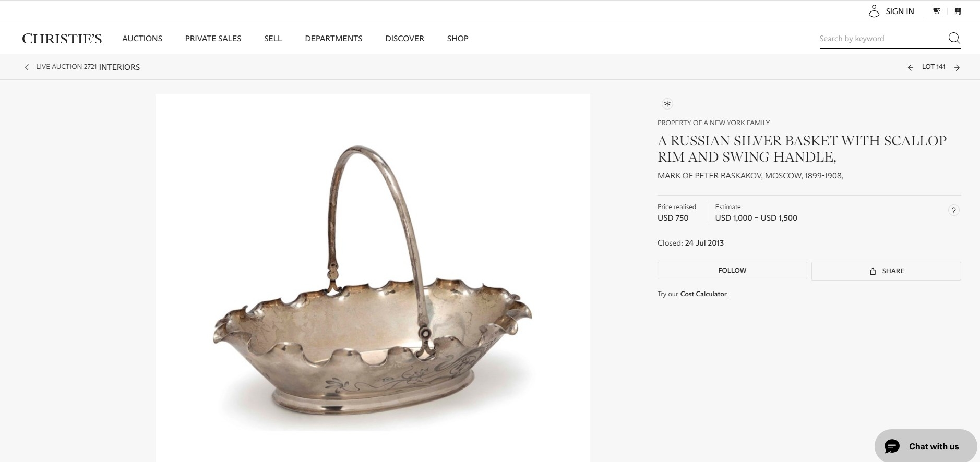The height and width of the screenshot is (462, 980).
Task: Open the Cost Calculator link
Action: [x=703, y=294]
